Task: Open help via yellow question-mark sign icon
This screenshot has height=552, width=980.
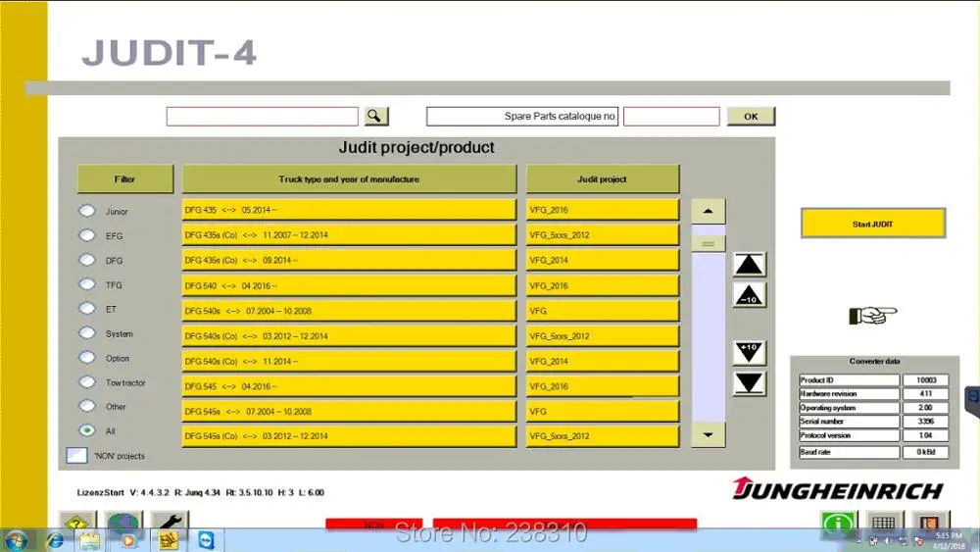Action: 77,521
